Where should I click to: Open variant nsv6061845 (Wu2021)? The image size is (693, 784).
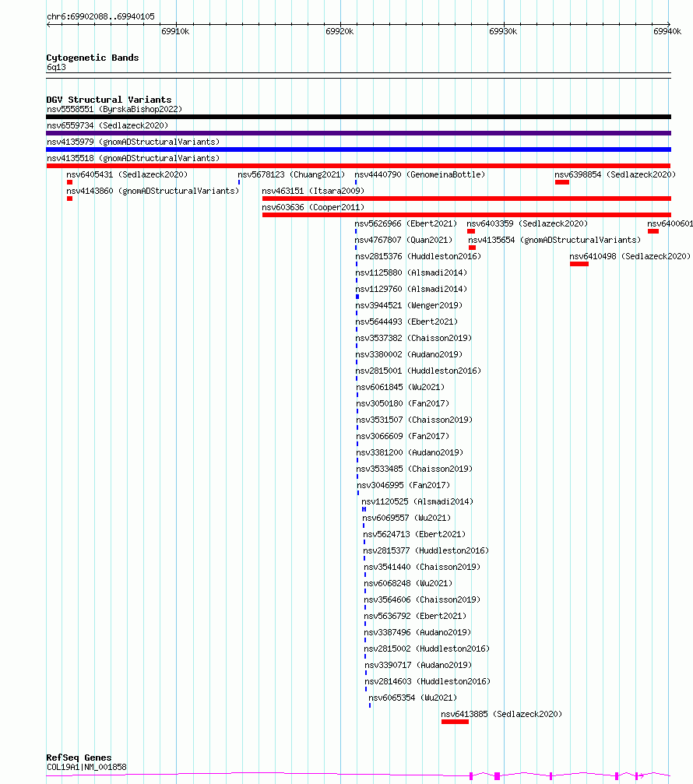coord(400,387)
